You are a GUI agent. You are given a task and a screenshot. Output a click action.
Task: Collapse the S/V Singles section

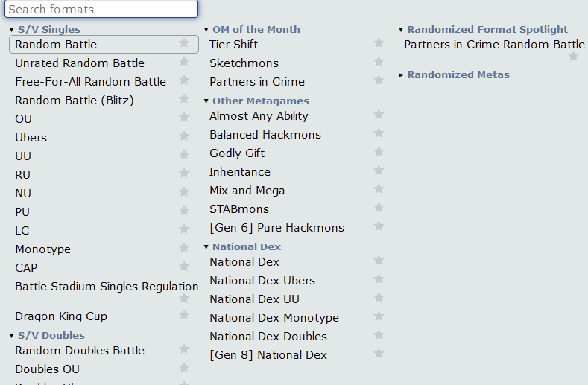click(x=45, y=29)
